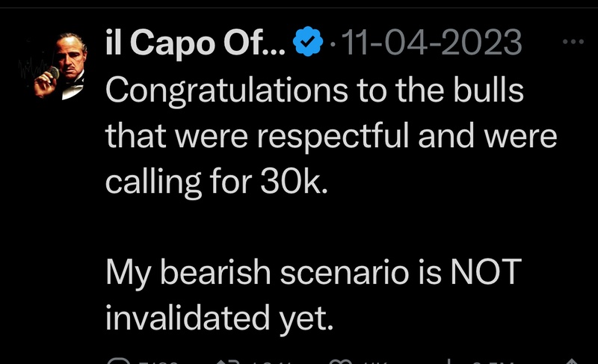Screen dimensions: 598x364
Task: Click the "Congratulations to the bulls" line
Action: coord(315,90)
